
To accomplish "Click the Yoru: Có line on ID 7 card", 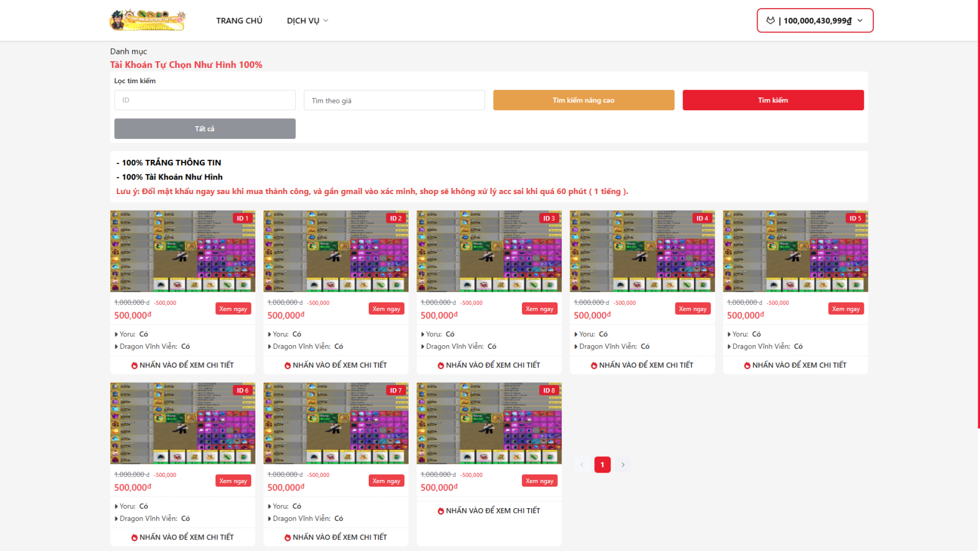I will 285,506.
